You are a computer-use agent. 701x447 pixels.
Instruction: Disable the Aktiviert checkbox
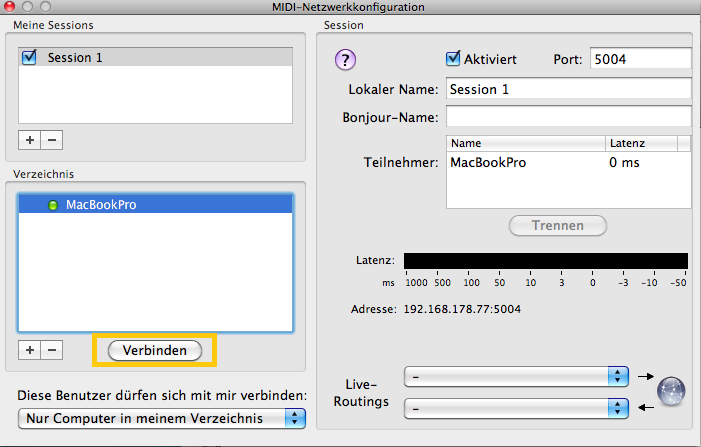453,59
